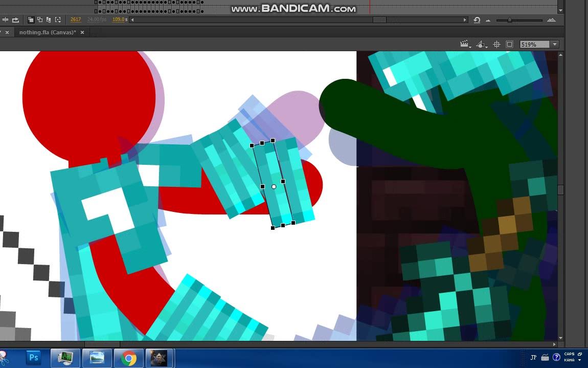Click the selected shape's transformation center point
The height and width of the screenshot is (368, 588).
[x=274, y=187]
